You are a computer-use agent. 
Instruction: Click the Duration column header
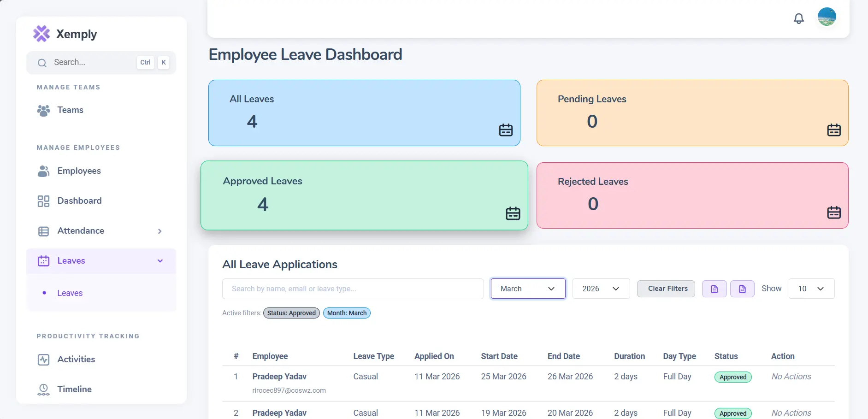pyautogui.click(x=630, y=356)
